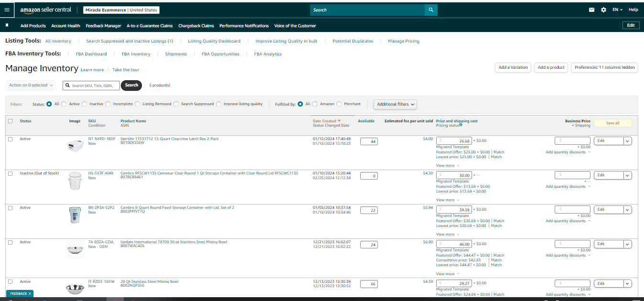Open Edit dropdown arrow for Cambro 1 Qt row

pos(628,175)
